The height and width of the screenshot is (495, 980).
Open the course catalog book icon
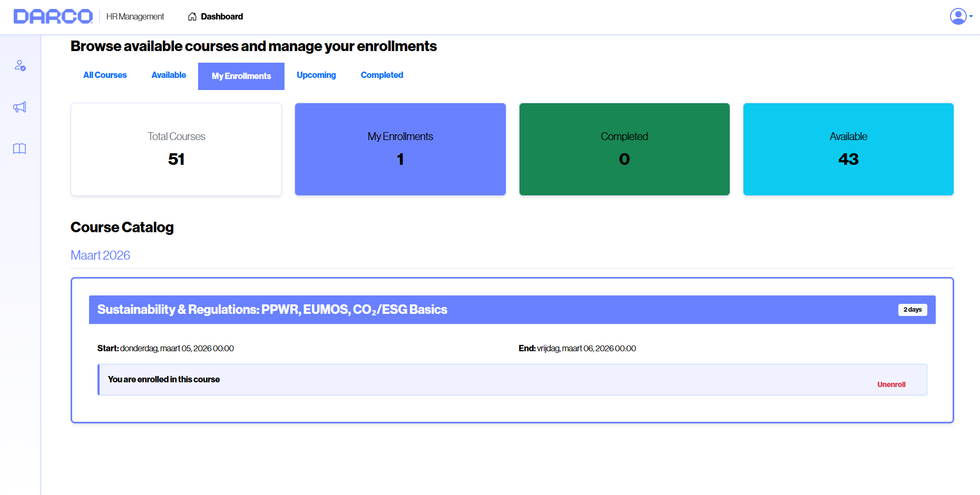click(19, 149)
